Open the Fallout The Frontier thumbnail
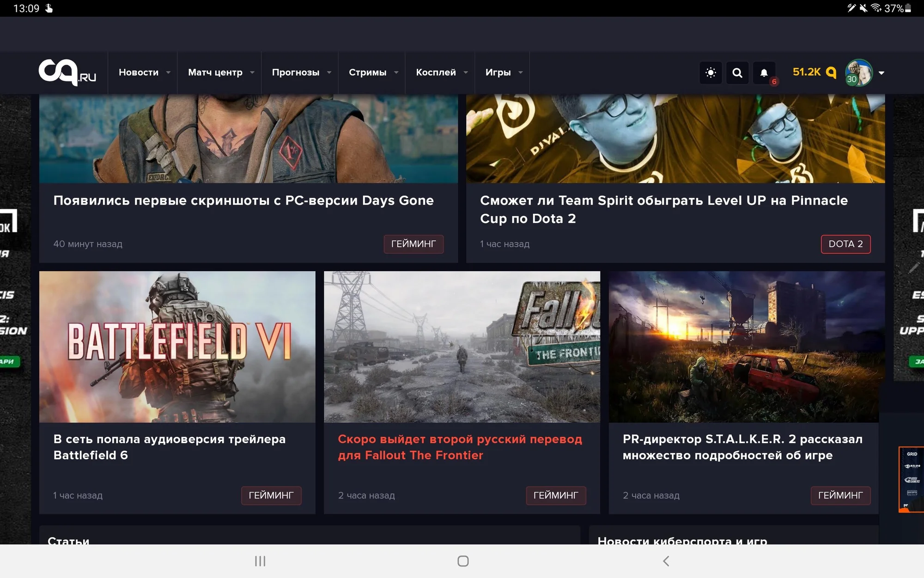 point(462,347)
